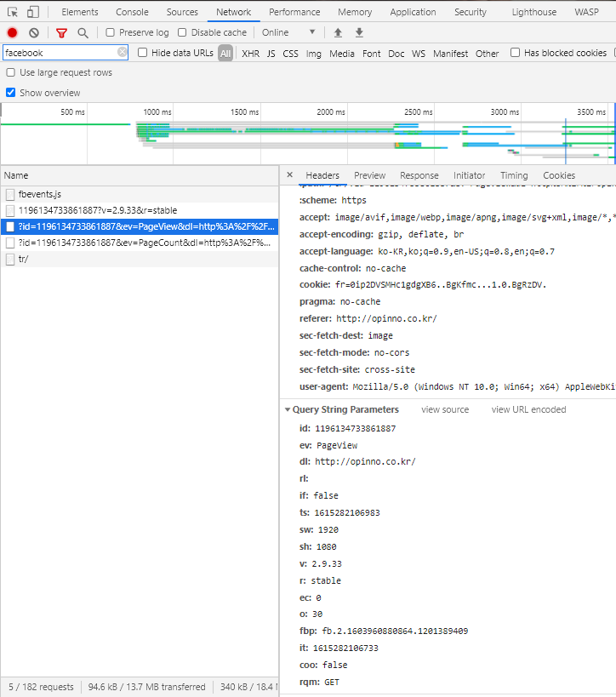Toggle the red filter funnel icon
Viewport: 616px width, 697px height.
[61, 32]
